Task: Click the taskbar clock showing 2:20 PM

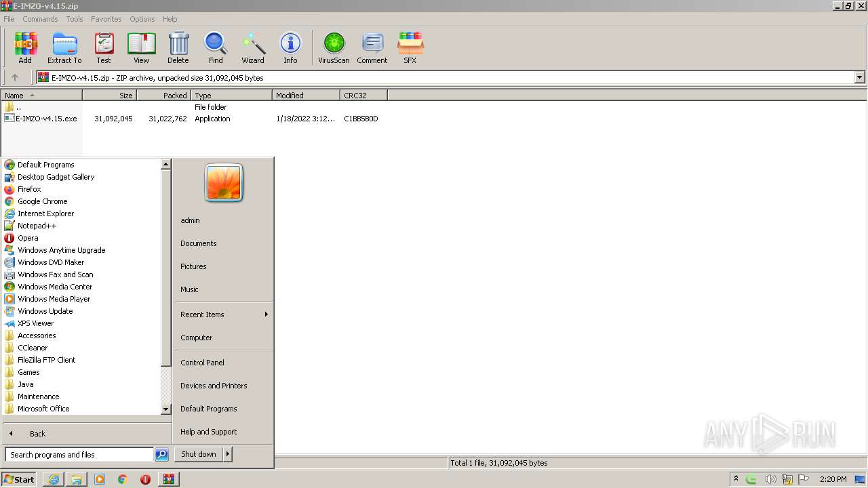Action: pos(833,479)
